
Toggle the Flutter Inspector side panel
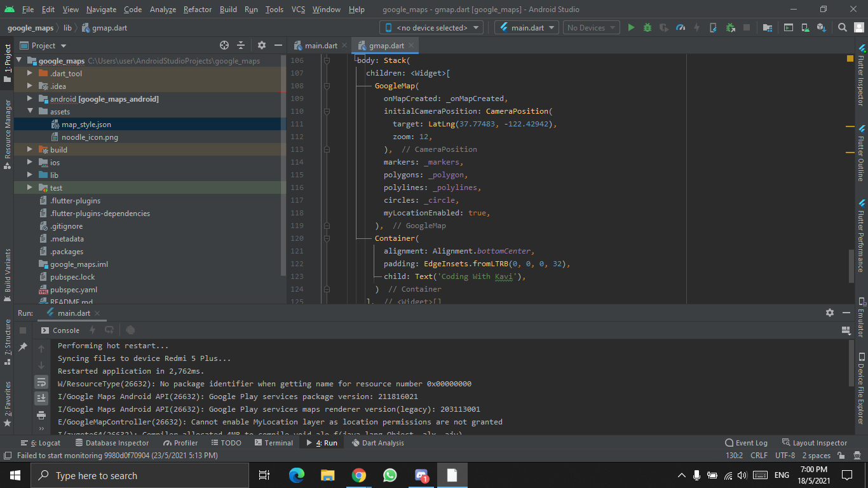[x=861, y=75]
